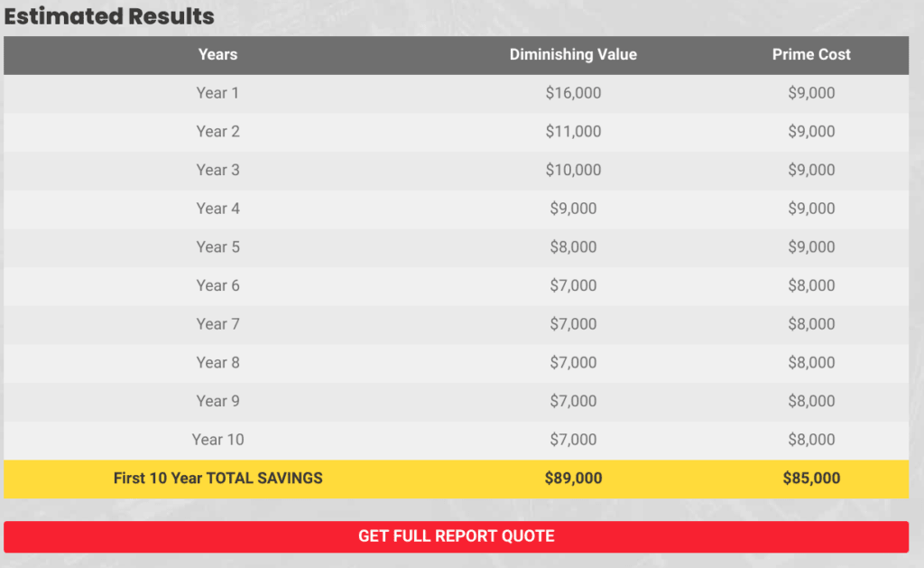Click the $11,000 Diminishing Value cell

click(x=573, y=131)
